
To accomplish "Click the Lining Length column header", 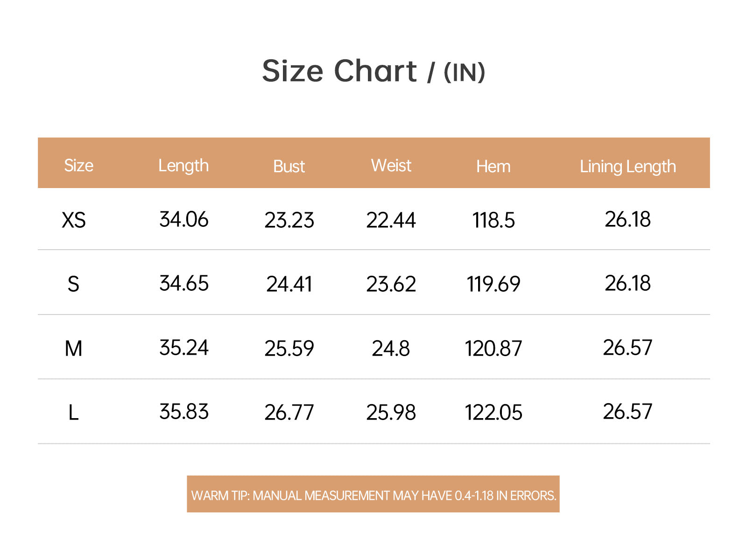I will [628, 167].
